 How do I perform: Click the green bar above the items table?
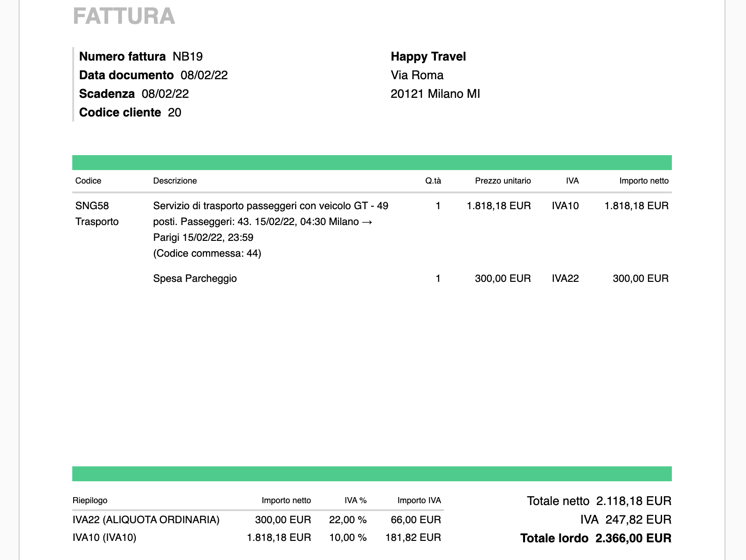tap(372, 163)
